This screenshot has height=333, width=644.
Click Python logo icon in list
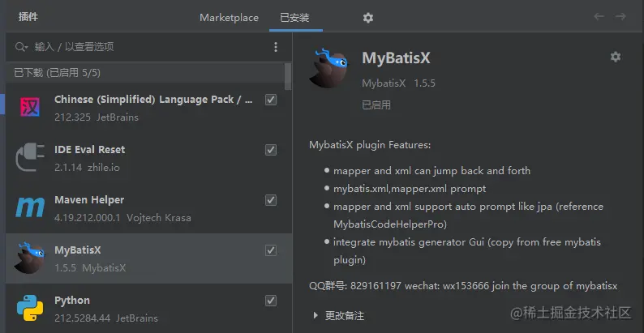tap(30, 308)
